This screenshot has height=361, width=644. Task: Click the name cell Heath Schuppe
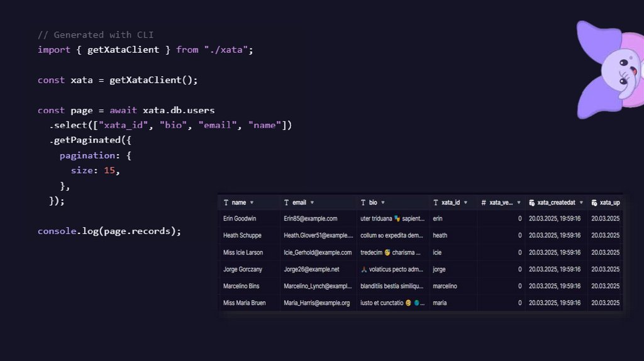tap(242, 235)
